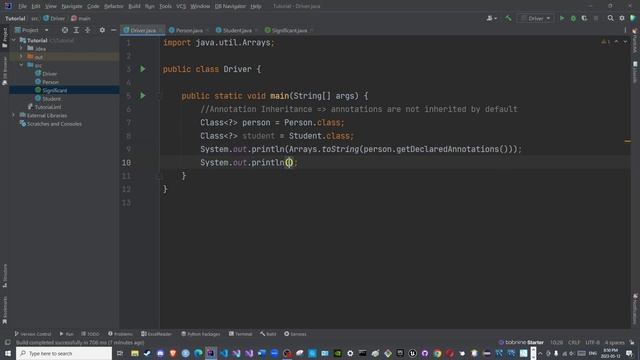Open the Project side tool window button

pyautogui.click(x=4, y=38)
